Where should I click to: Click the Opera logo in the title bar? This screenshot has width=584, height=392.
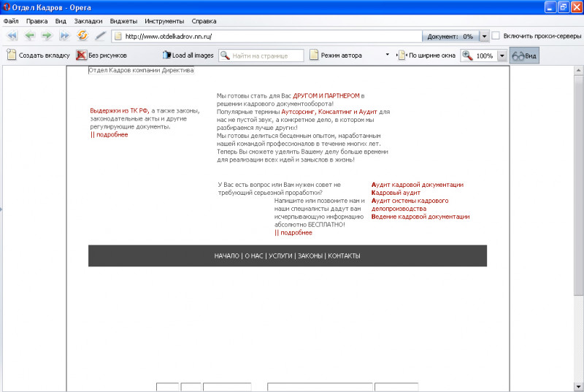pos(7,7)
